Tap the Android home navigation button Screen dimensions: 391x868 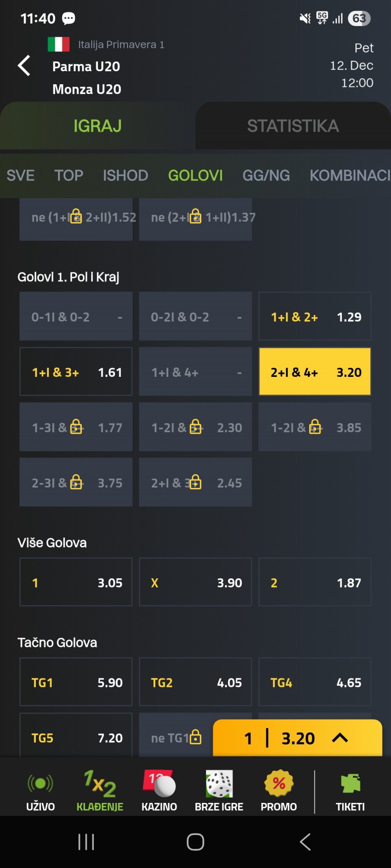click(x=195, y=842)
